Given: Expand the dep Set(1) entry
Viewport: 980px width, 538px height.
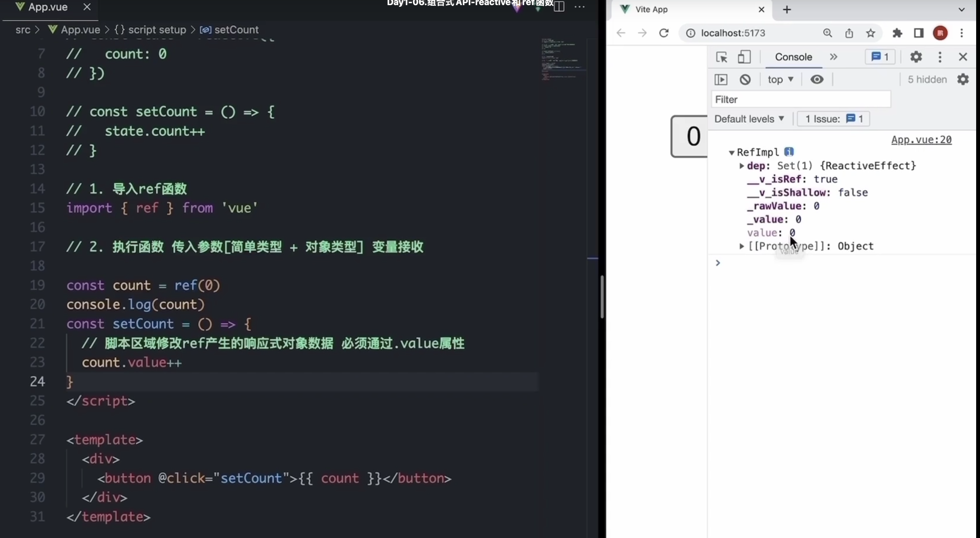Looking at the screenshot, I should click(742, 166).
